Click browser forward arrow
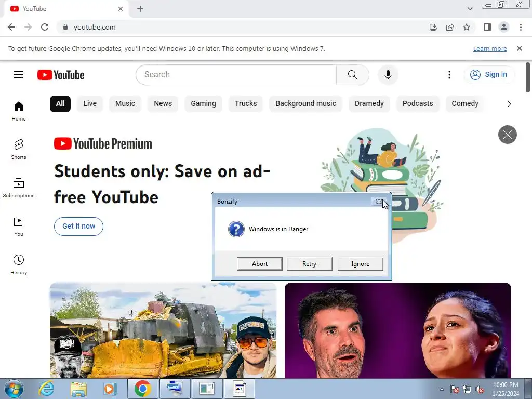532x399 pixels. pyautogui.click(x=28, y=27)
